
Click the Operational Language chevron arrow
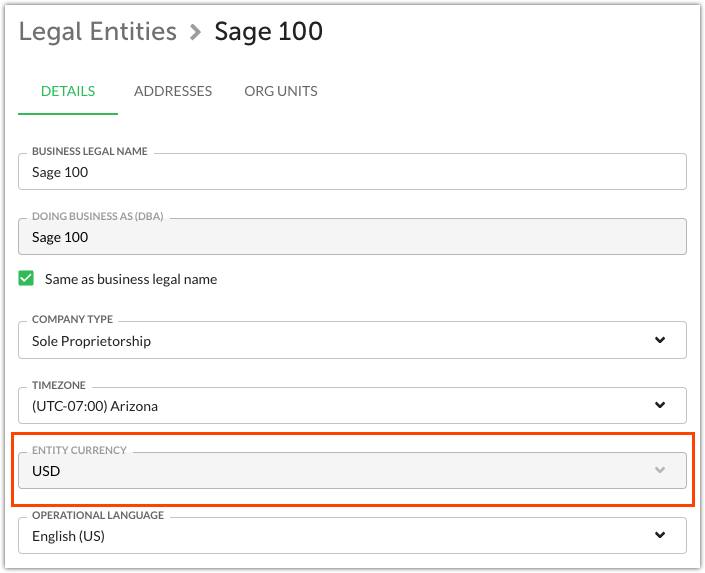(660, 535)
